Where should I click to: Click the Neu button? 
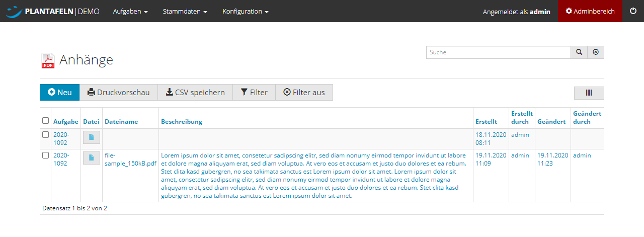point(60,93)
